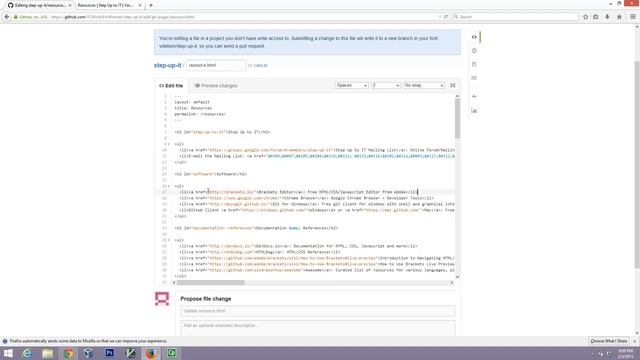Click code line 'title: Resources'
Image resolution: width=640 pixels, height=360 pixels.
tap(193, 108)
